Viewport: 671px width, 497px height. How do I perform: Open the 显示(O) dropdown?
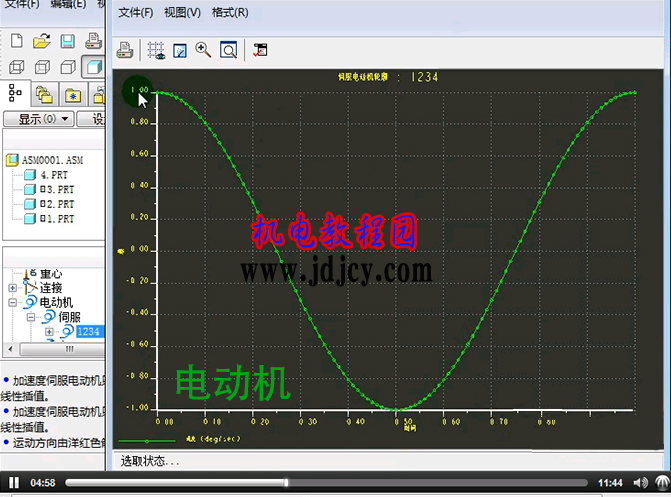(39, 119)
